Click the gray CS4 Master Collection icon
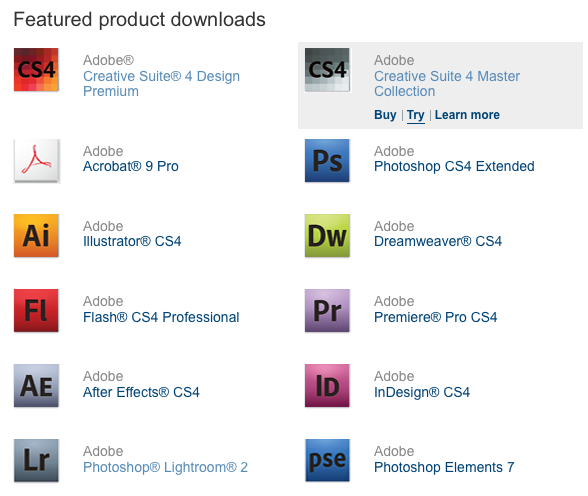The width and height of the screenshot is (588, 496). [x=327, y=70]
